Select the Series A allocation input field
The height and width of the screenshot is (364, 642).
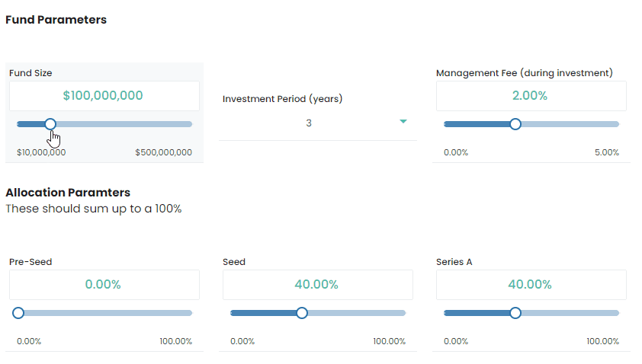click(531, 285)
